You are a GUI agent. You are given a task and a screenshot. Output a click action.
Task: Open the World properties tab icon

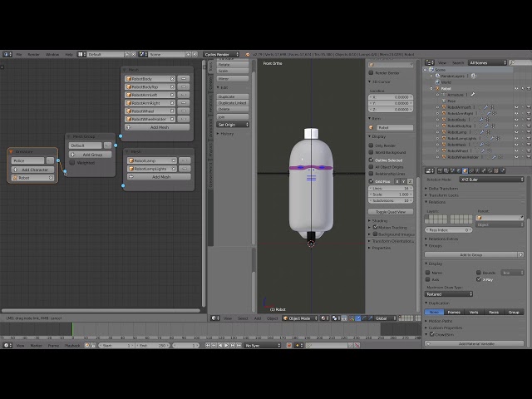pyautogui.click(x=459, y=170)
